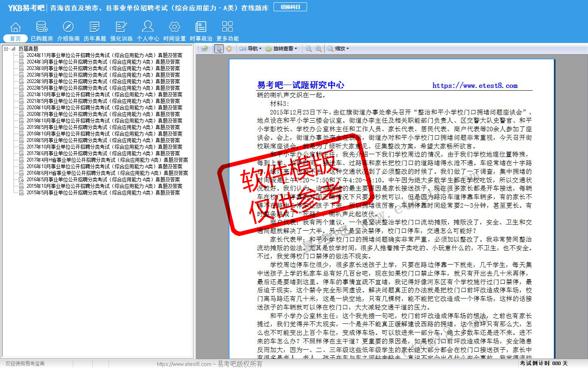Collapse the 历届真题 tree root node
This screenshot has width=588, height=368.
(6, 49)
